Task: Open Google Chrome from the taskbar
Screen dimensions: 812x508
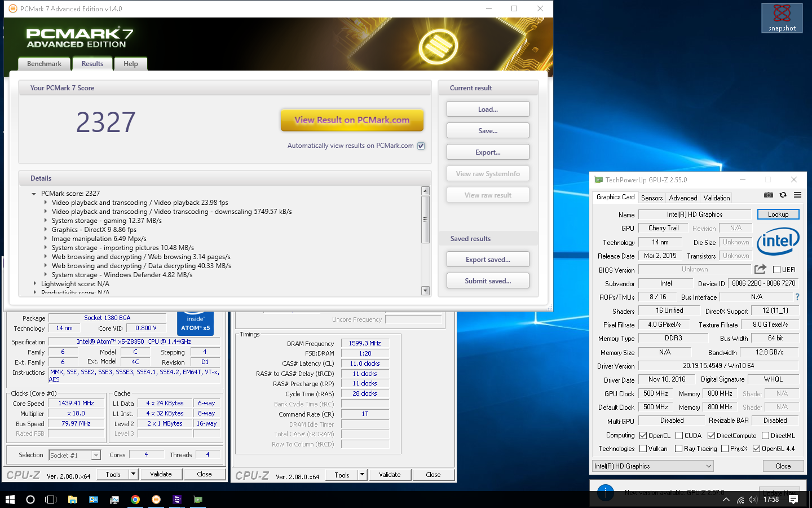Action: coord(135,500)
